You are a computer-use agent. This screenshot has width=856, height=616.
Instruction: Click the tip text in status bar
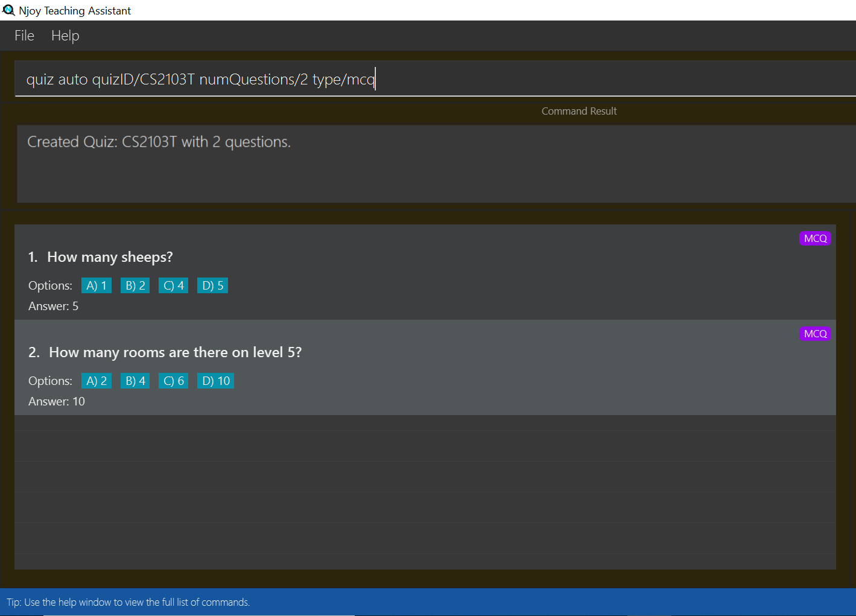[128, 602]
